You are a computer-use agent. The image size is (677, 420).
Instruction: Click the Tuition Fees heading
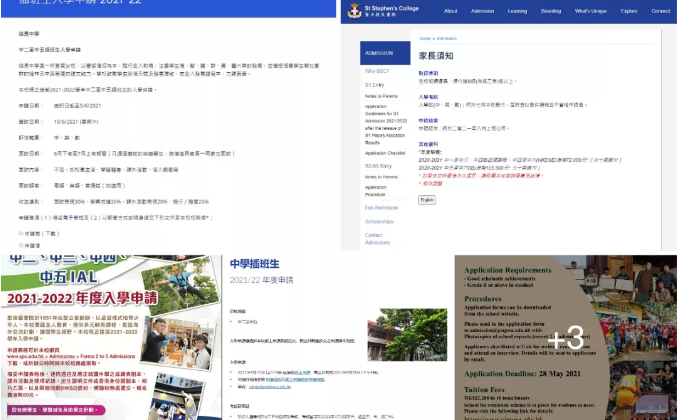484,390
